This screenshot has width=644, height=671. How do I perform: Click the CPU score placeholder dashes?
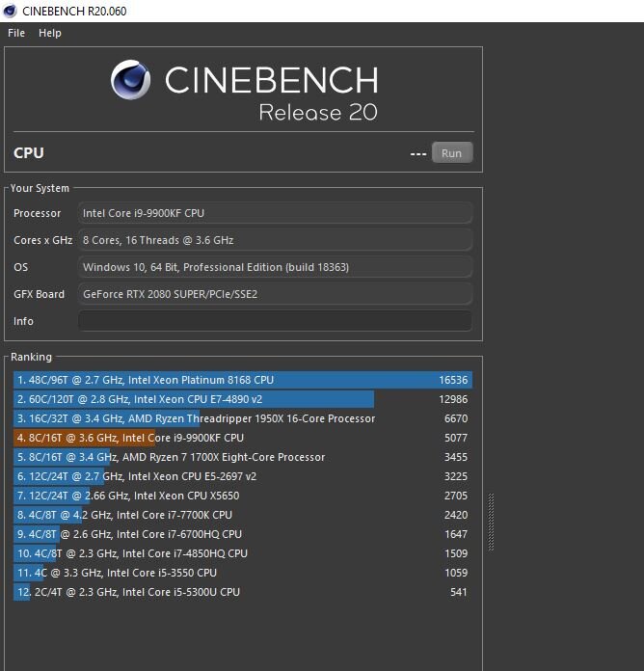[x=418, y=153]
